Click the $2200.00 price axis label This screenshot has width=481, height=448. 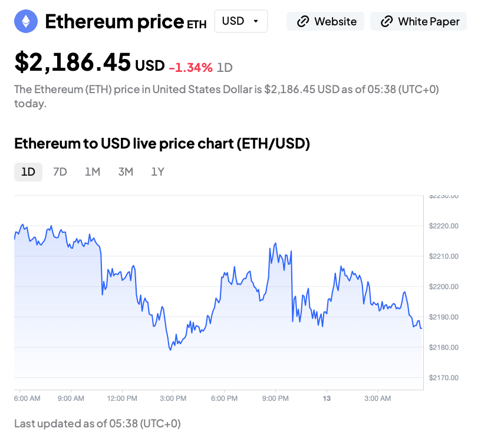tap(443, 286)
